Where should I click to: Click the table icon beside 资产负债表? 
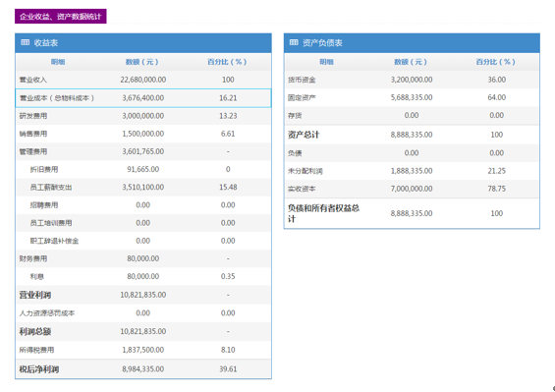294,42
